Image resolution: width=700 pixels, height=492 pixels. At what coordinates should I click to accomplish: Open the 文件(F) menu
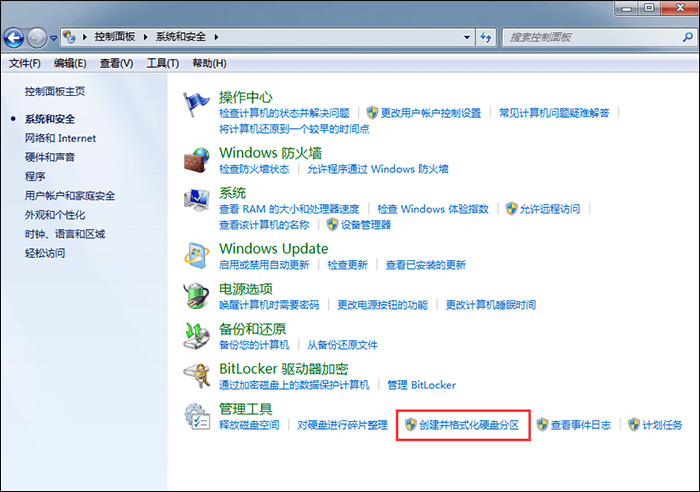[x=25, y=63]
